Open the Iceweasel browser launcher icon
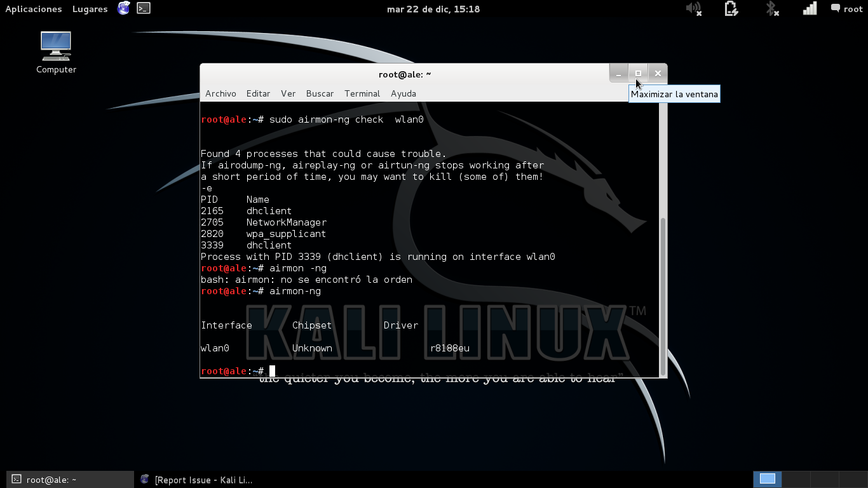 [x=124, y=9]
